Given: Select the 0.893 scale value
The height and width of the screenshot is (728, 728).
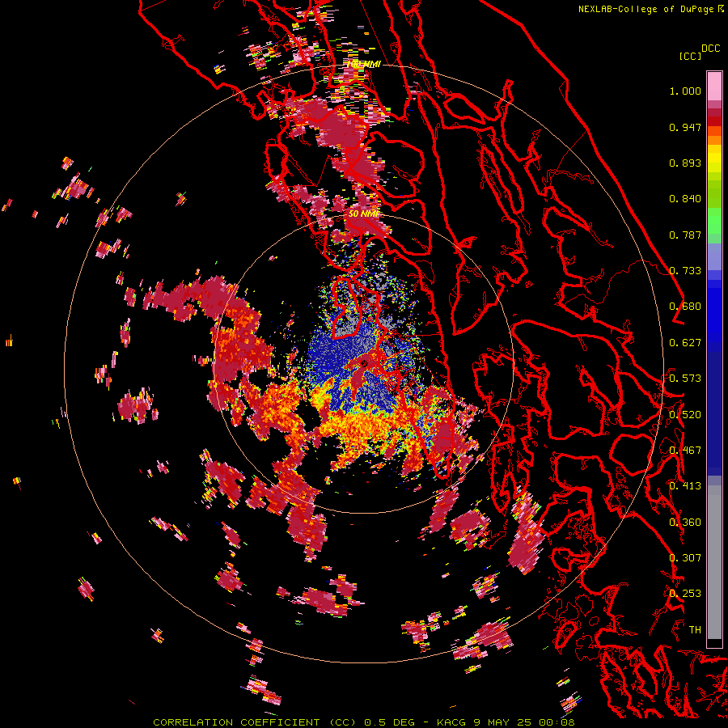Looking at the screenshot, I should point(685,163).
